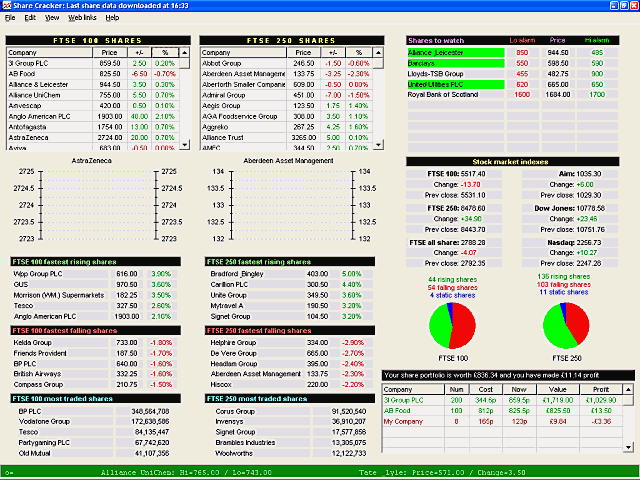Select AstraZeneca in FTSE 100 table
Viewport: 640px width, 480px height.
(x=93, y=138)
